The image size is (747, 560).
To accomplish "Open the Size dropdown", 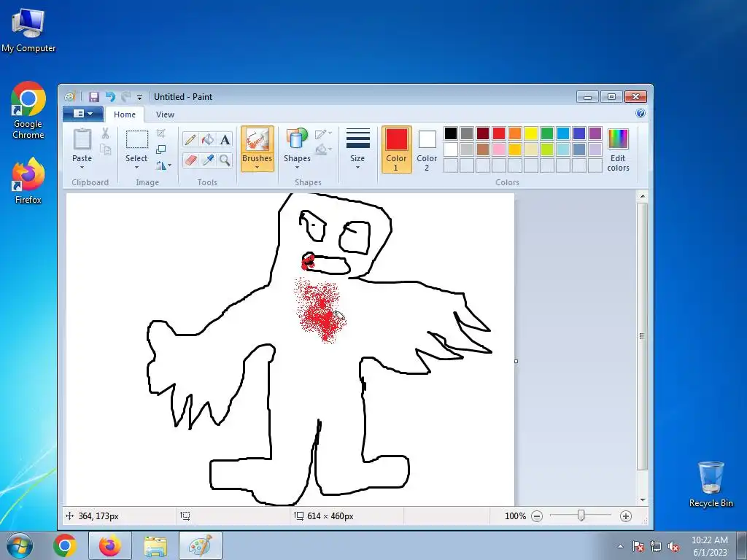I will (357, 149).
